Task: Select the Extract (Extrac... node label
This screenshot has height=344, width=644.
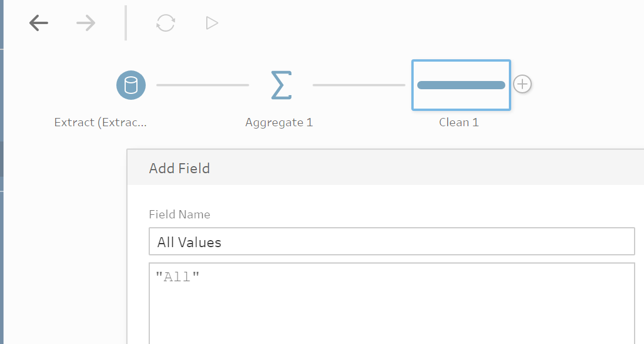Action: point(100,122)
